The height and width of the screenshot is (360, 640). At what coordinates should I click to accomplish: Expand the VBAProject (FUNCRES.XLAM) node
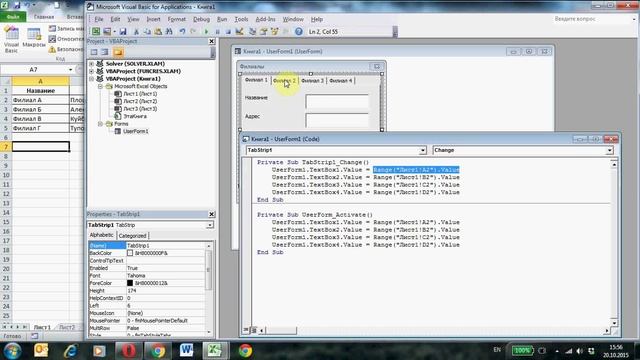pos(91,71)
